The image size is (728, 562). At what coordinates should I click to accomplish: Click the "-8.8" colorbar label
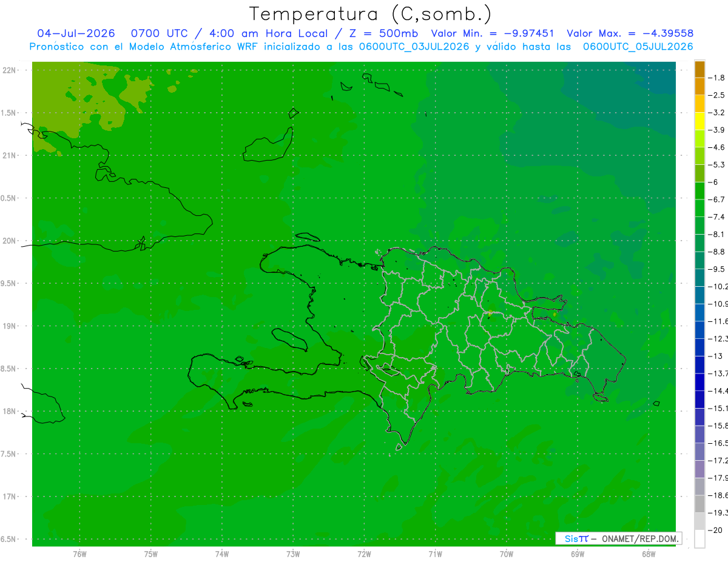pos(716,252)
